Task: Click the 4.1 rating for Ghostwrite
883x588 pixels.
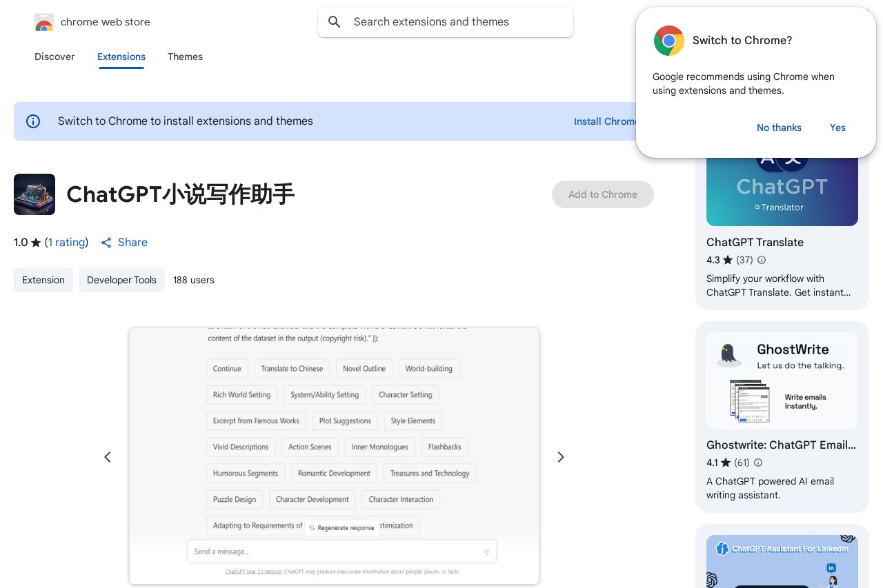Action: coord(712,463)
